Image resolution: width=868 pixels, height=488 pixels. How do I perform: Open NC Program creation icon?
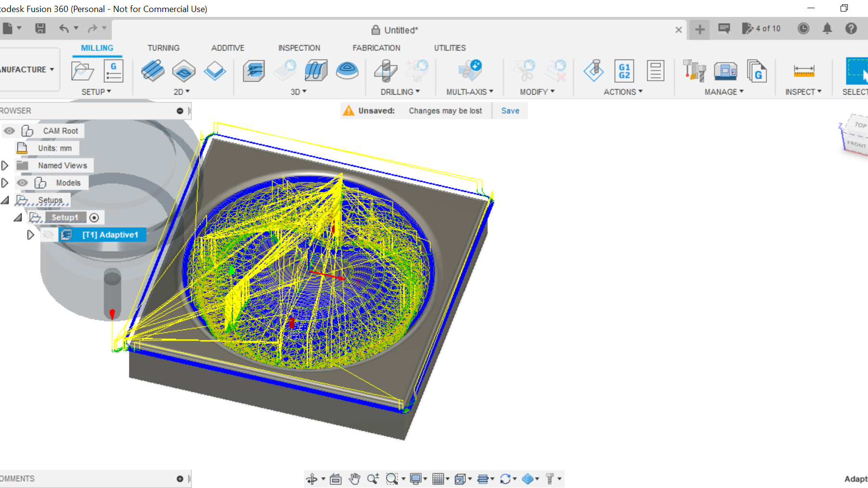(x=113, y=71)
